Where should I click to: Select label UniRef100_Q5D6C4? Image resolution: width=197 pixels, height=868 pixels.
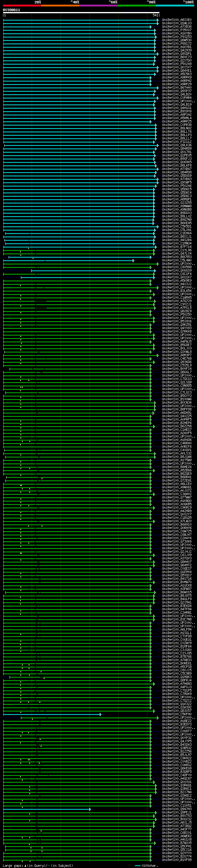click(177, 193)
